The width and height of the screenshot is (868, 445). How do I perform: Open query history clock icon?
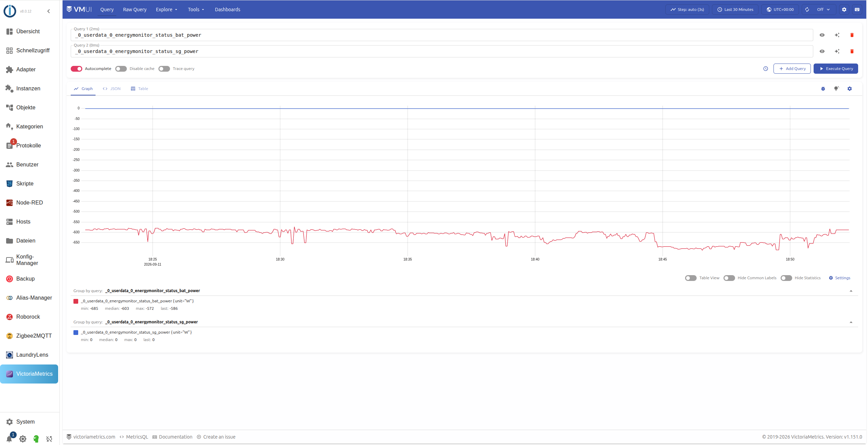(765, 69)
